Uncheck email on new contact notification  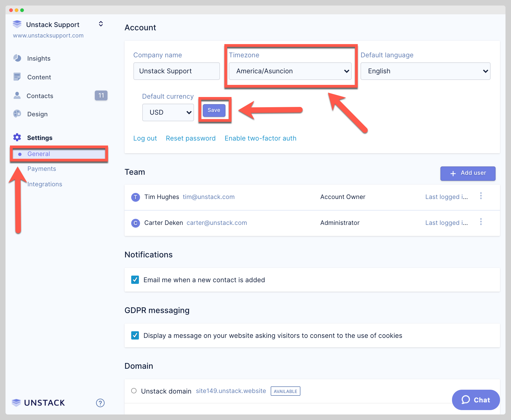click(135, 280)
